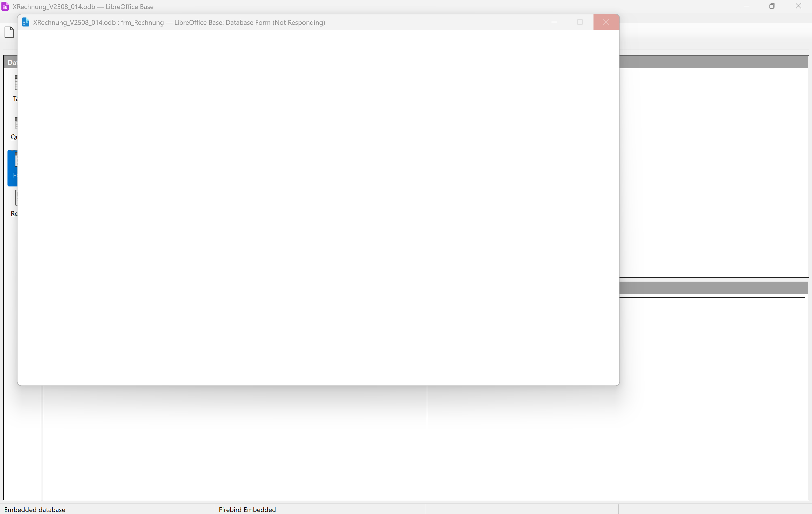Viewport: 812px width, 514px height.
Task: Minimize the main LibreOffice Base window
Action: [x=746, y=6]
